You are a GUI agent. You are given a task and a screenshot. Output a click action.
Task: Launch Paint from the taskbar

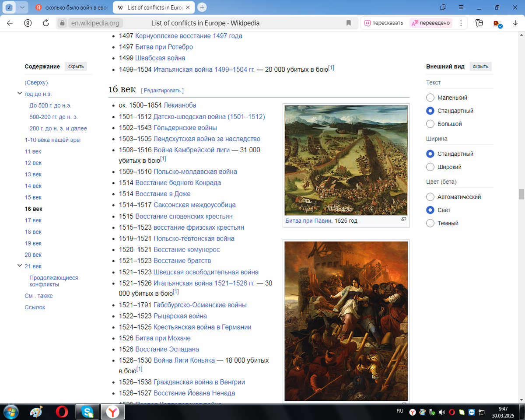(36, 412)
